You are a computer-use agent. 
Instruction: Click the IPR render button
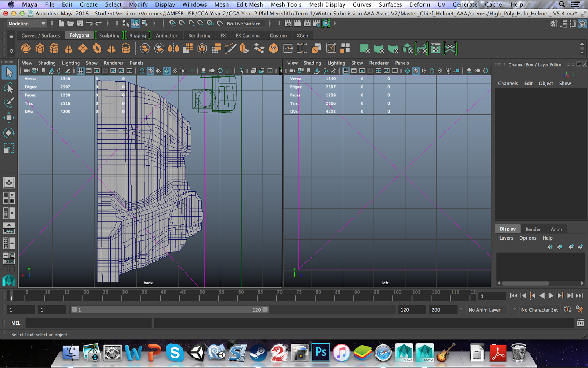tap(307, 24)
